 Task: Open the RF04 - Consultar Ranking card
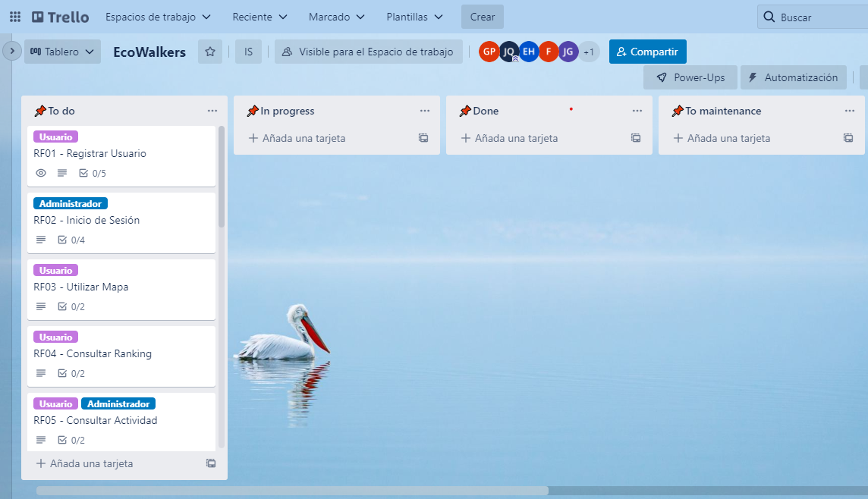[121, 356]
